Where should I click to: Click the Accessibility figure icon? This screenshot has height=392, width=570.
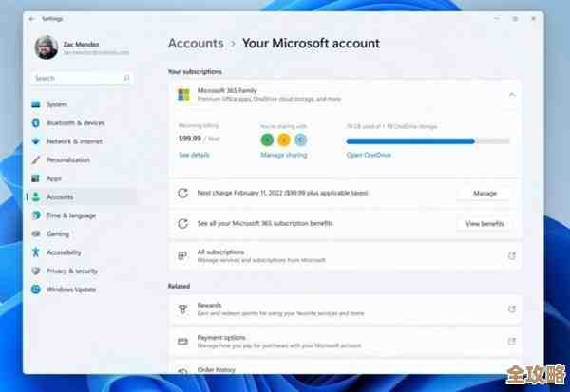coord(36,252)
